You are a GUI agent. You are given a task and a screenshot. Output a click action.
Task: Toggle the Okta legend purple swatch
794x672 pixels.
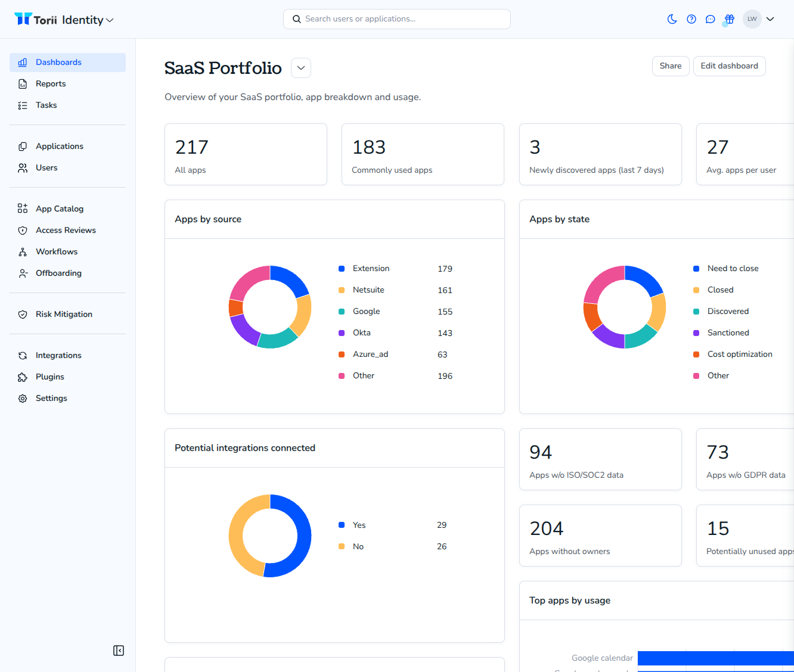tap(342, 333)
